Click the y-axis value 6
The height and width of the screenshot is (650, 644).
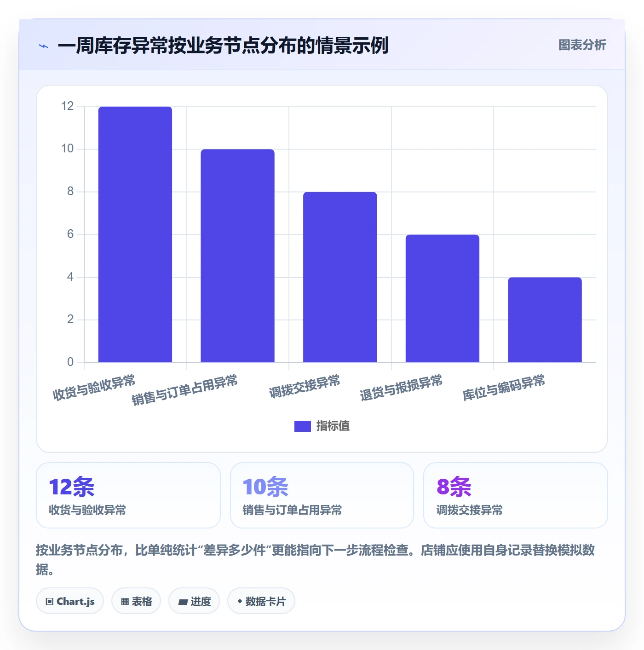(x=70, y=234)
